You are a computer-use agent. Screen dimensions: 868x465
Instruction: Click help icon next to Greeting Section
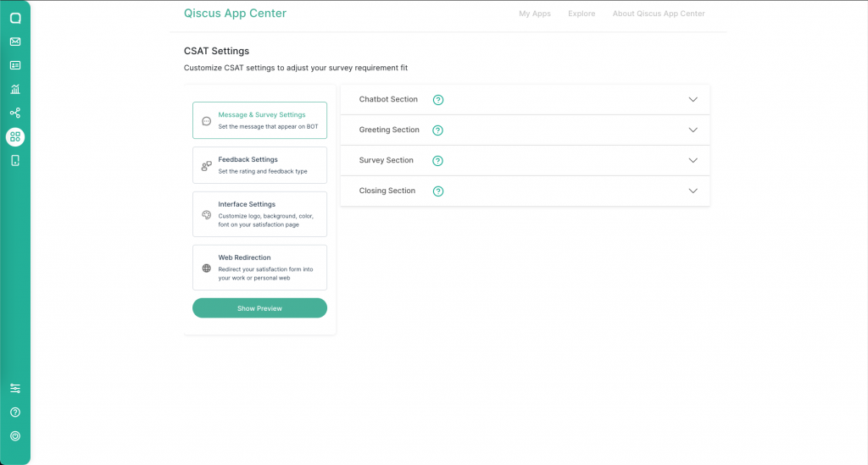pyautogui.click(x=438, y=130)
